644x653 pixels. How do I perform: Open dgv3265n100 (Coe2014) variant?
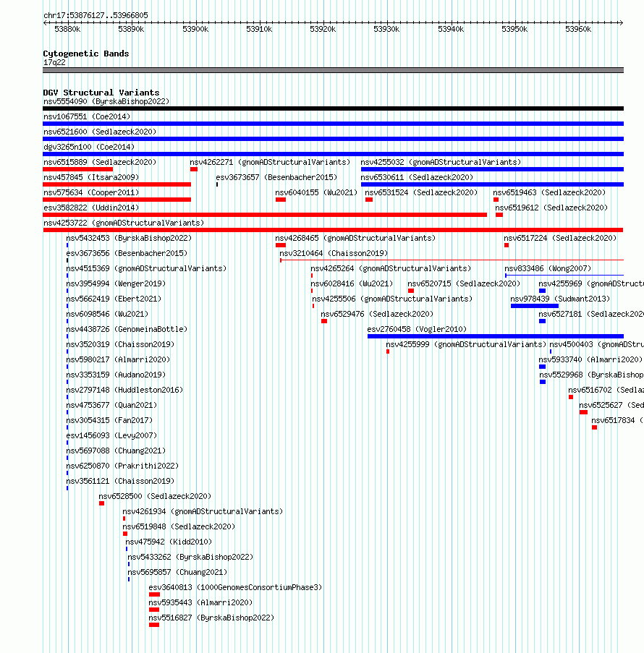pyautogui.click(x=89, y=147)
